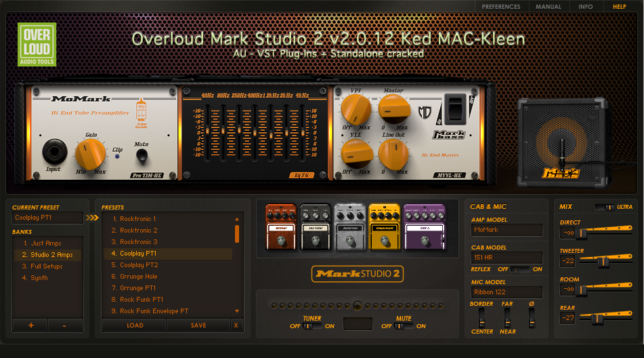The width and height of the screenshot is (644, 358).
Task: Click the VPF knob
Action: pos(356,109)
